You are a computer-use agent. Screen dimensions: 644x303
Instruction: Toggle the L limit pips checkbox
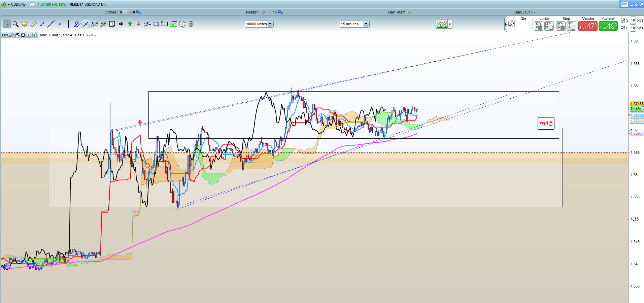(623, 28)
